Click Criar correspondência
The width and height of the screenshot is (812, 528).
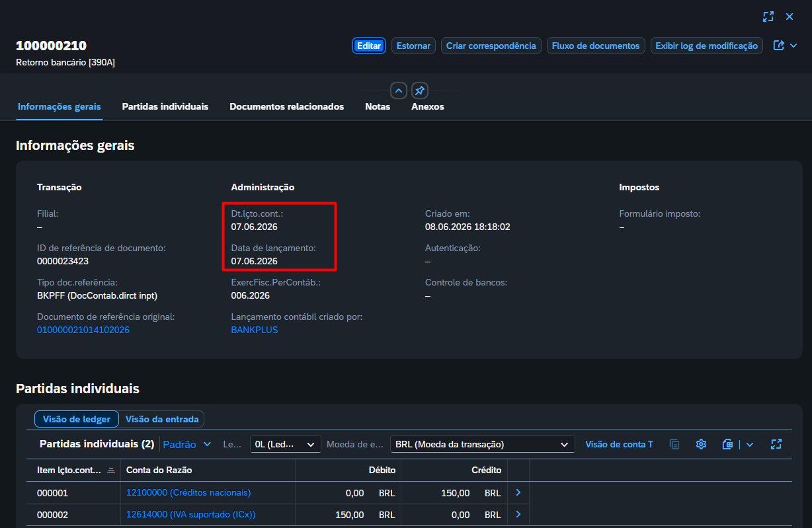tap(491, 46)
